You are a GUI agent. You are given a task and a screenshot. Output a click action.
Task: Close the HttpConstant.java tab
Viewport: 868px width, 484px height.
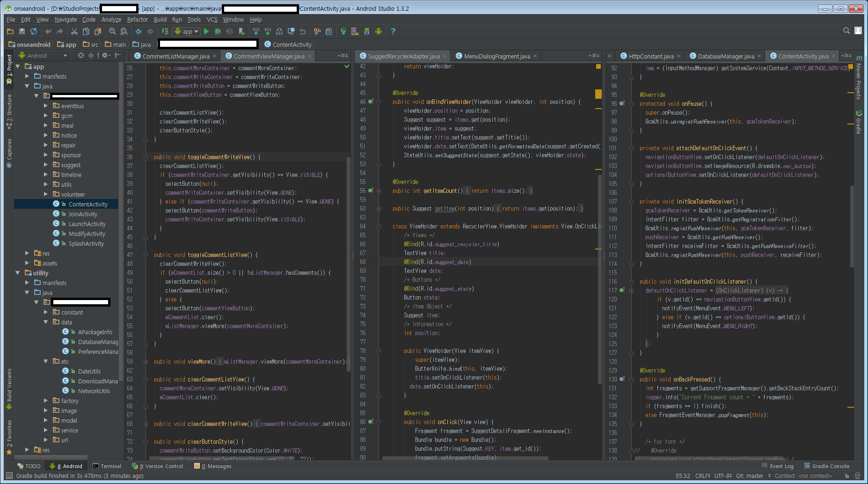(x=678, y=56)
